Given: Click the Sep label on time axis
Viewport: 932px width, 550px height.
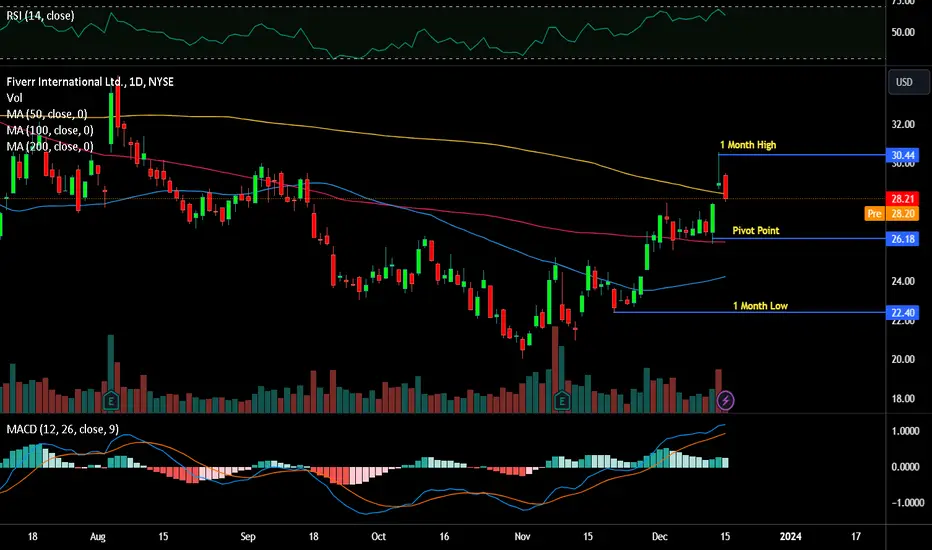Looking at the screenshot, I should (x=248, y=537).
